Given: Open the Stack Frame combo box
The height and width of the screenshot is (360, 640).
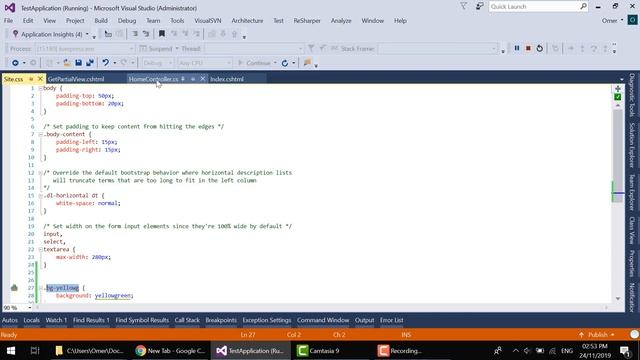Looking at the screenshot, I should click(x=438, y=49).
